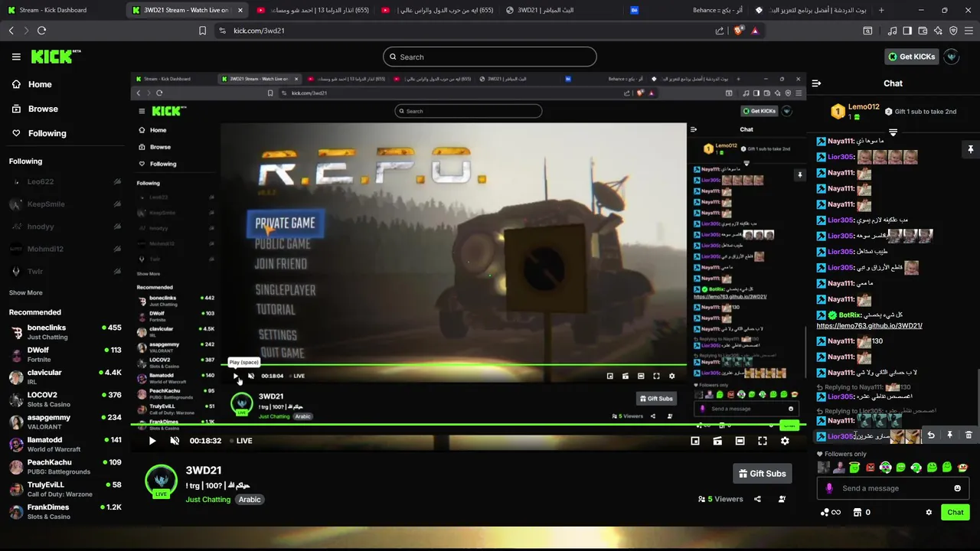Click Send a message input field
Image resolution: width=980 pixels, height=551 pixels.
click(893, 488)
